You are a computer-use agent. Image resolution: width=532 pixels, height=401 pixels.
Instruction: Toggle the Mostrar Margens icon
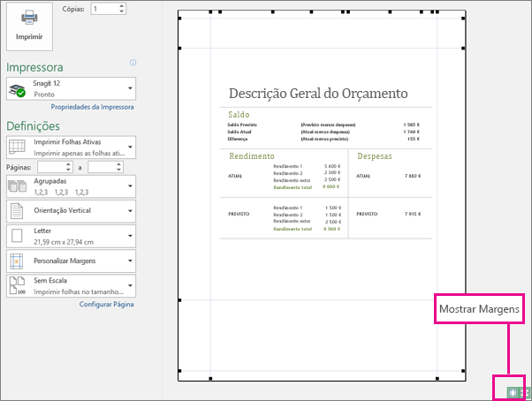pyautogui.click(x=513, y=392)
